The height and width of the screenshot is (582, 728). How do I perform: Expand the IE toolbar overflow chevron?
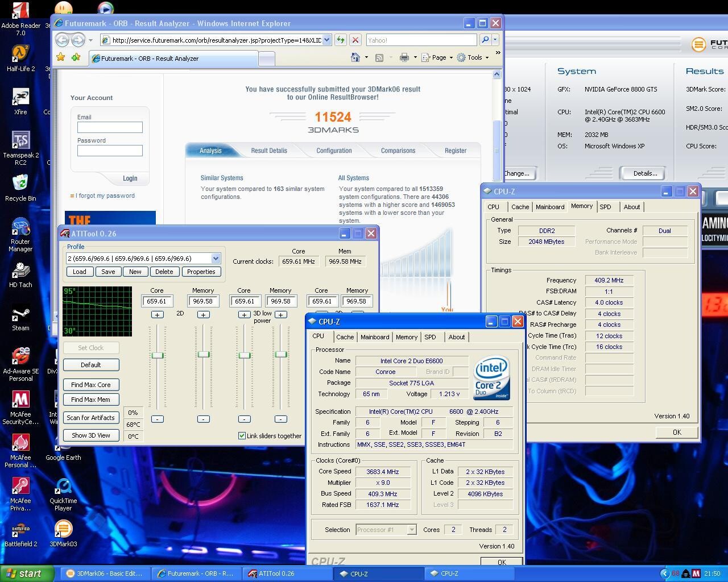498,53
